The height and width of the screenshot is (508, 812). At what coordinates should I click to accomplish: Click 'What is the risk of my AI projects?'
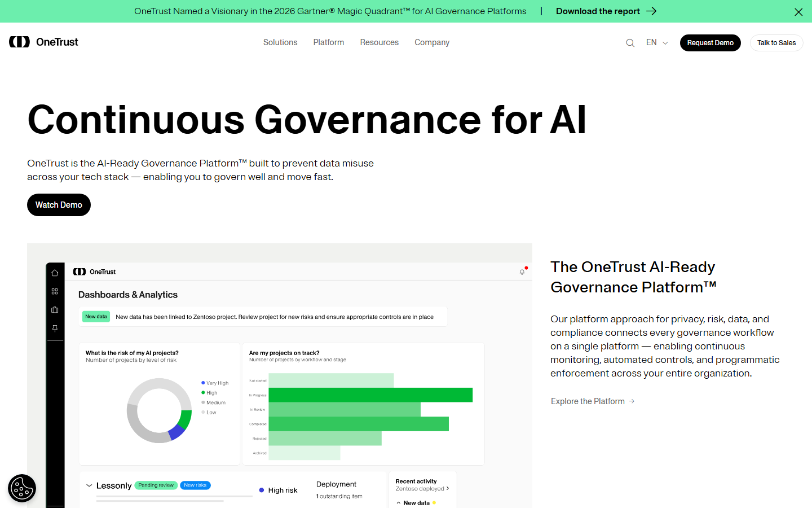click(132, 353)
